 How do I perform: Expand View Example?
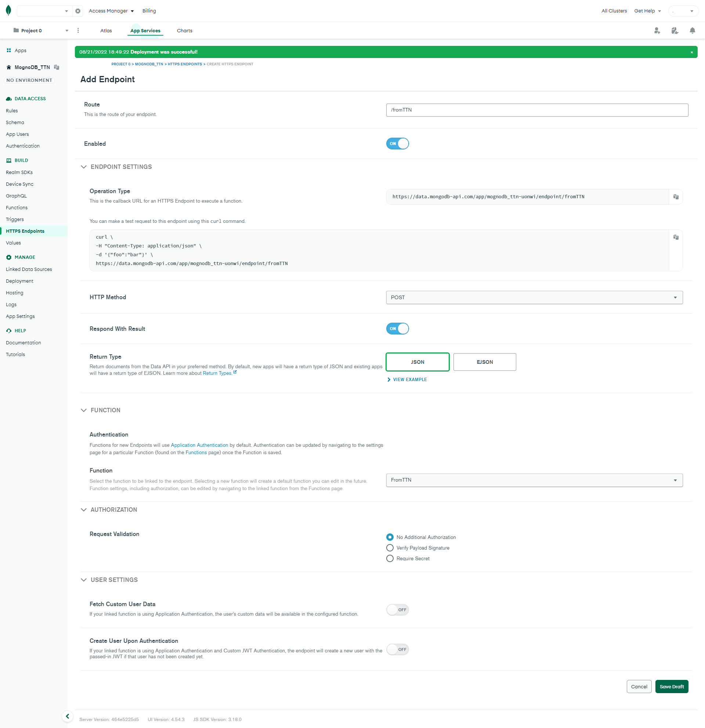407,380
